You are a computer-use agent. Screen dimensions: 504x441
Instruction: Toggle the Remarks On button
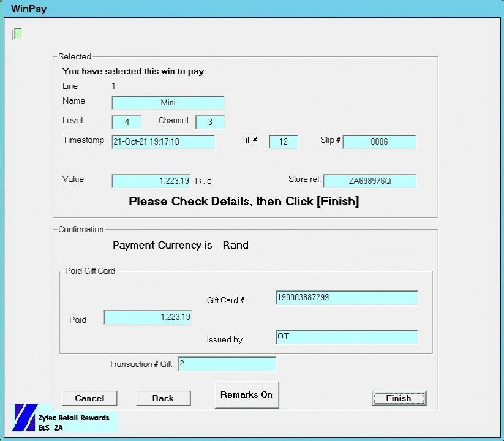[246, 394]
